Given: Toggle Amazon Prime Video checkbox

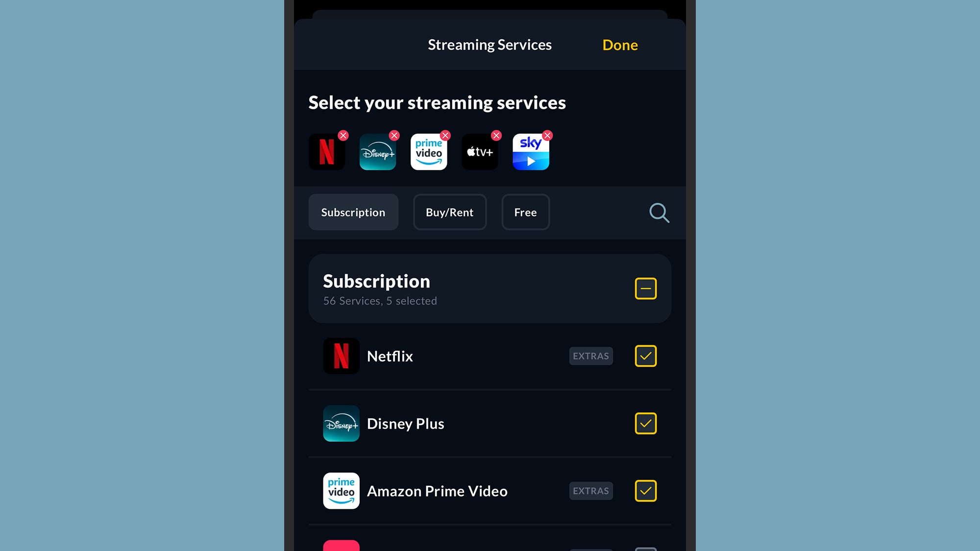Looking at the screenshot, I should point(645,491).
